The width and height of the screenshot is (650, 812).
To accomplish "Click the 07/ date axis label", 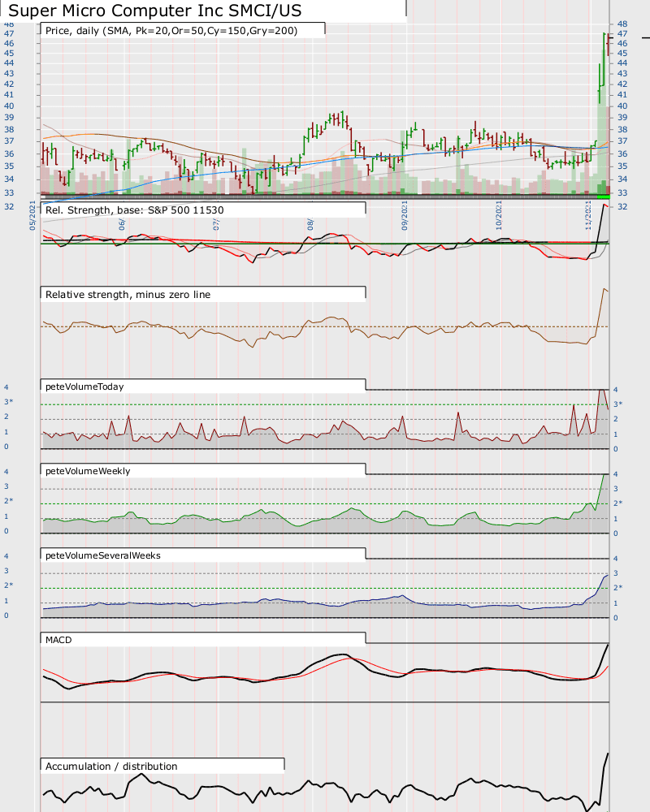I will point(216,224).
